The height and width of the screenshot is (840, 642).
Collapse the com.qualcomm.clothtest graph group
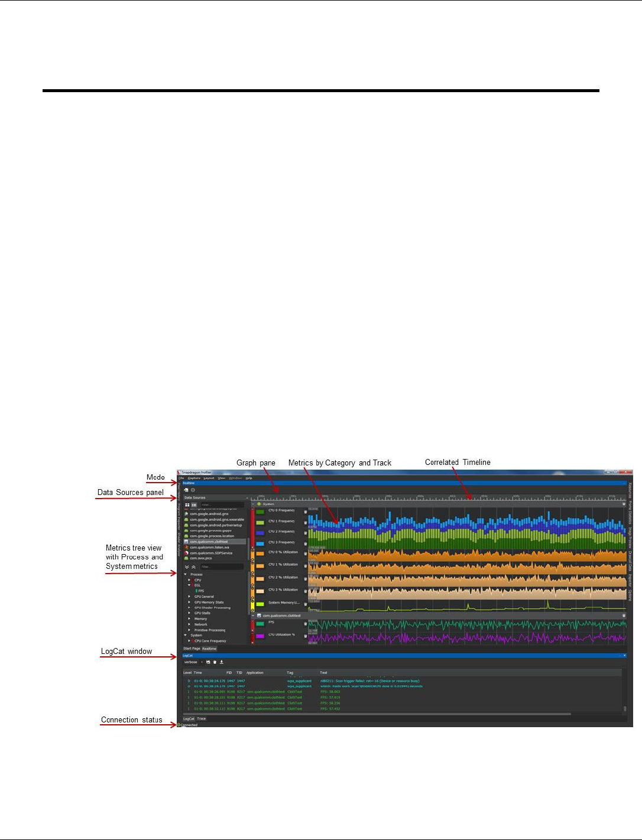point(253,616)
